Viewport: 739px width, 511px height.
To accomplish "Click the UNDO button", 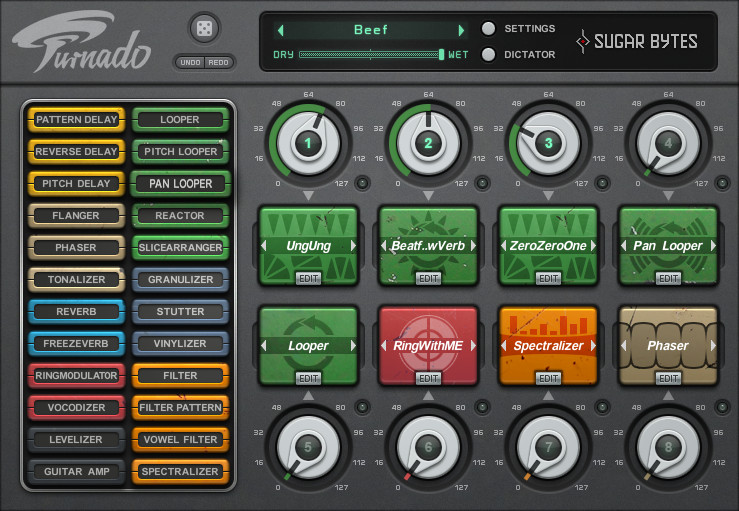I will click(190, 63).
